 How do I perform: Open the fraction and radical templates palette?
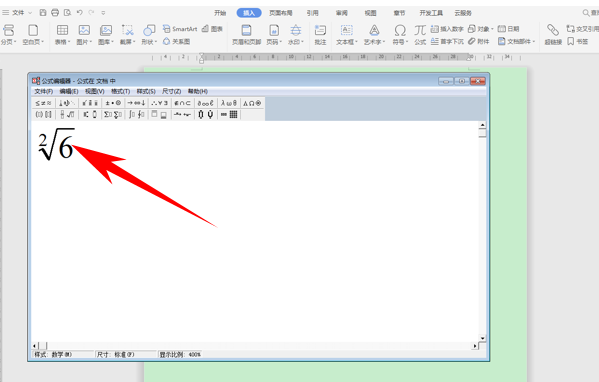tap(66, 114)
